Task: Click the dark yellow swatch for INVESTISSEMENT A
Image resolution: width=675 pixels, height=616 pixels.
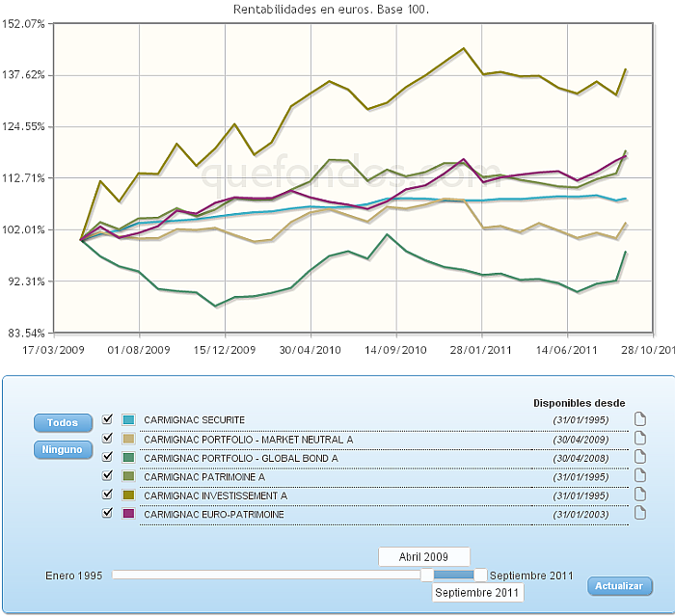Action: pos(128,495)
